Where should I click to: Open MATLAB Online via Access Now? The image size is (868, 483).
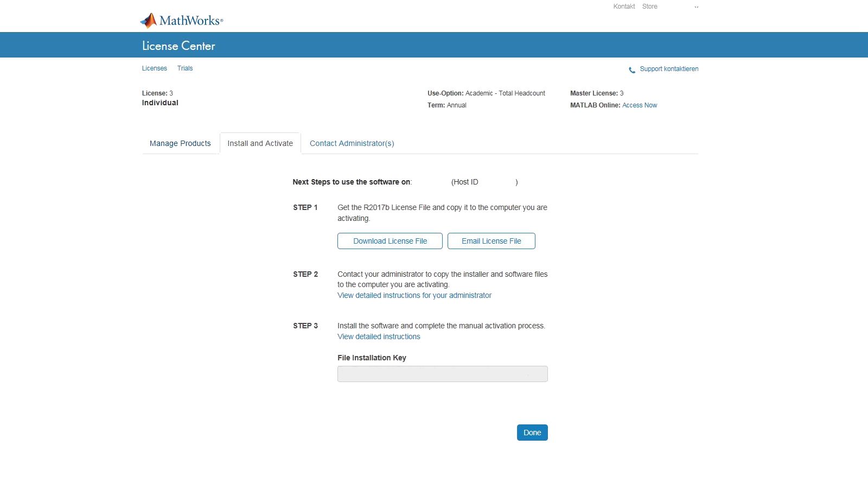point(640,105)
